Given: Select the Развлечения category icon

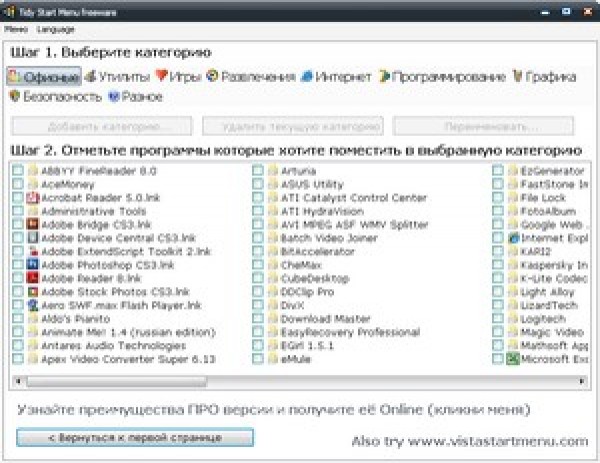Looking at the screenshot, I should [212, 76].
